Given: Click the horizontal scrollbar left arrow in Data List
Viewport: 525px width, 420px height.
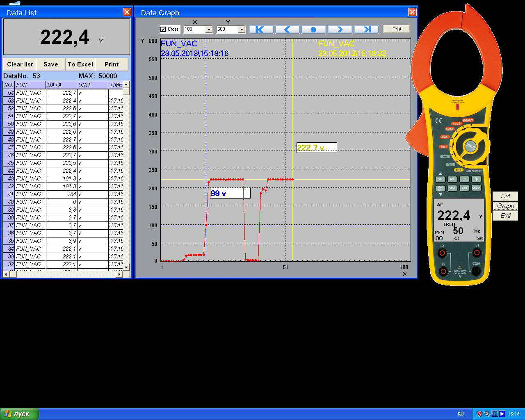Looking at the screenshot, I should [x=6, y=274].
